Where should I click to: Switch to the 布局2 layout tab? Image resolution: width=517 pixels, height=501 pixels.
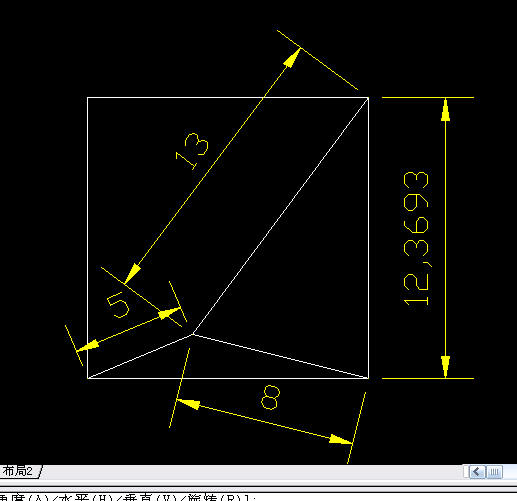[18, 471]
